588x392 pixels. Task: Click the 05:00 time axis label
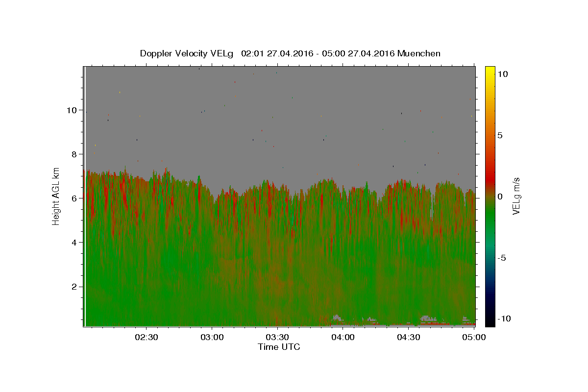pos(474,337)
